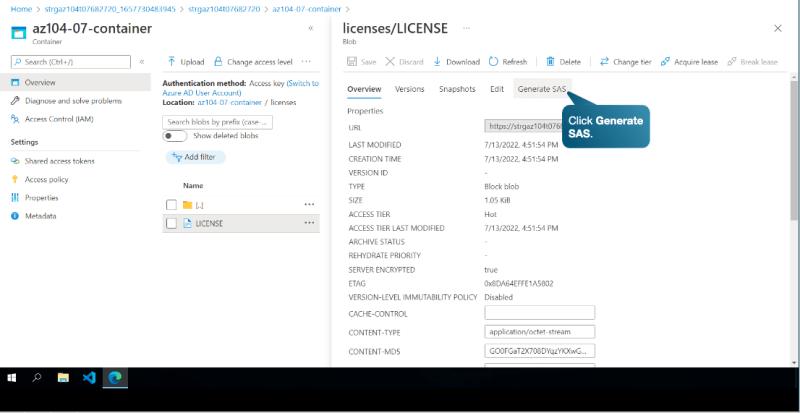Switch to the Edit tab
This screenshot has width=800, height=413.
coord(497,89)
